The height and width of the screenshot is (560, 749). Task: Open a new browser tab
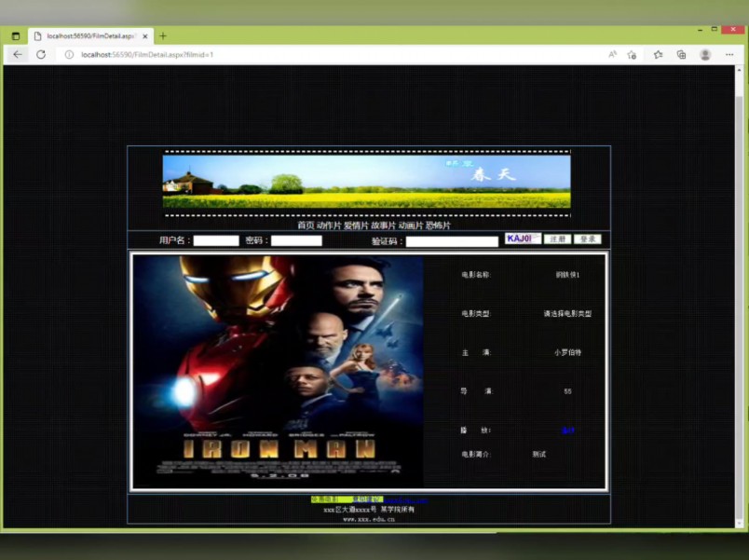163,35
